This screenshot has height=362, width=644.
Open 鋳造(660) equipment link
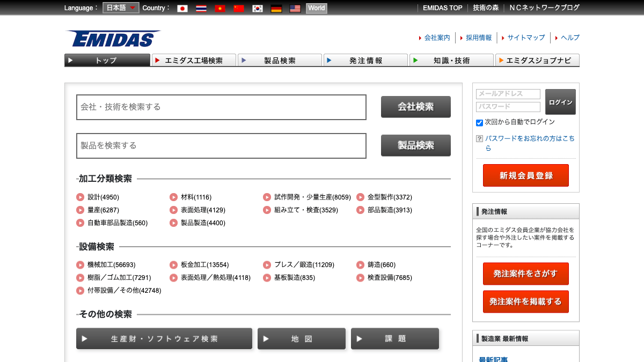(382, 265)
